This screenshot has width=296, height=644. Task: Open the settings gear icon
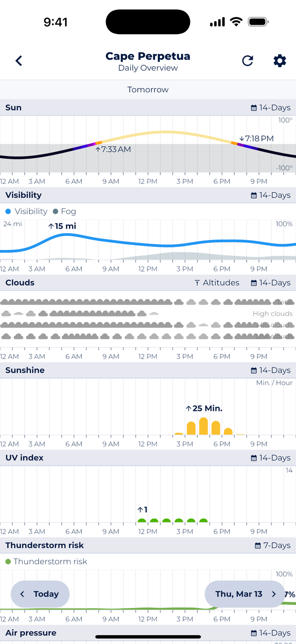tap(279, 61)
